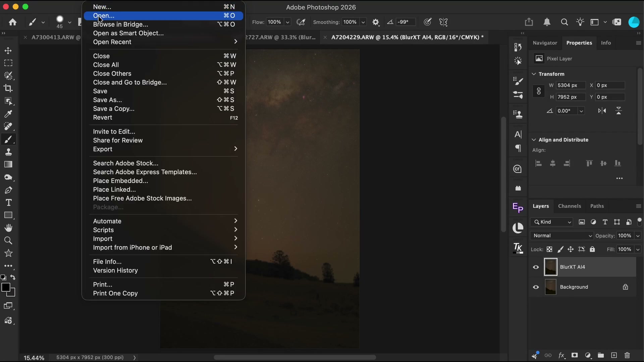Select the BlurXT AI4 layer thumbnail
The width and height of the screenshot is (644, 362).
pos(551,267)
